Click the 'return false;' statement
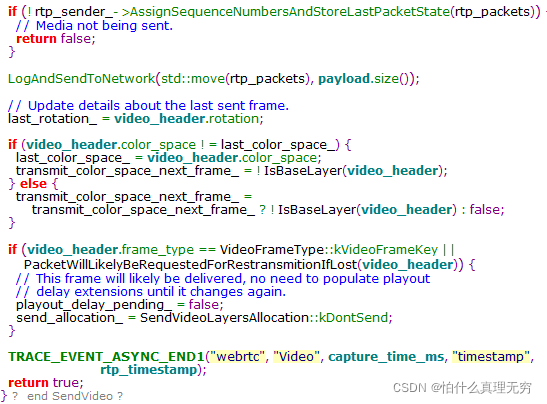Screen dimensions: 547x404 pyautogui.click(x=55, y=38)
